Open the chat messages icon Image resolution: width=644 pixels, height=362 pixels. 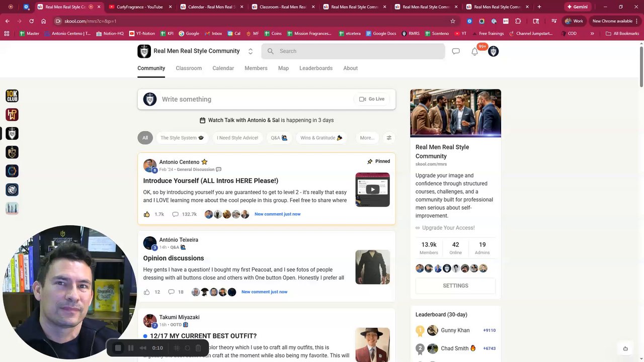point(456,51)
